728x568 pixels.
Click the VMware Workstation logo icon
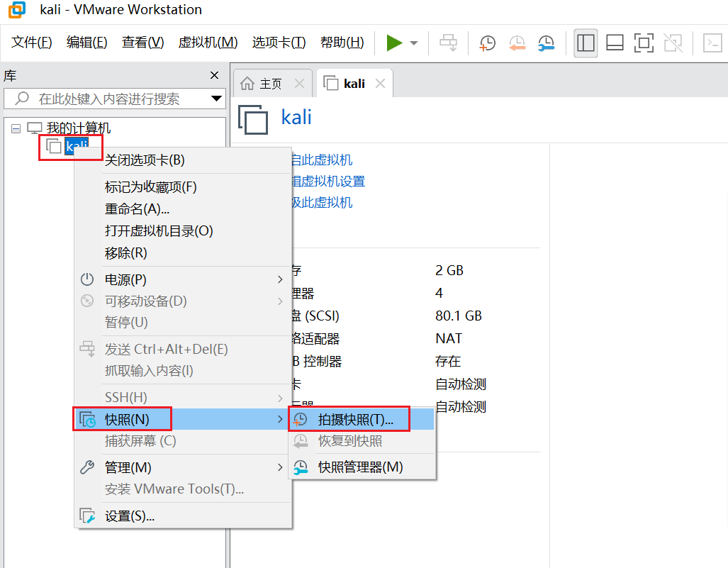tap(17, 10)
